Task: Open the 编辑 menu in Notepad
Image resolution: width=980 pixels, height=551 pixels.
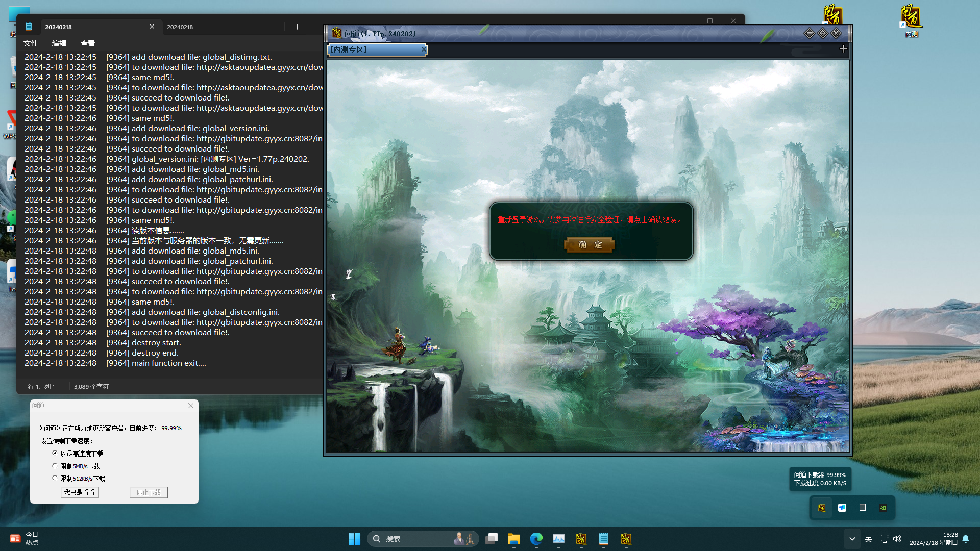Action: coord(59,43)
